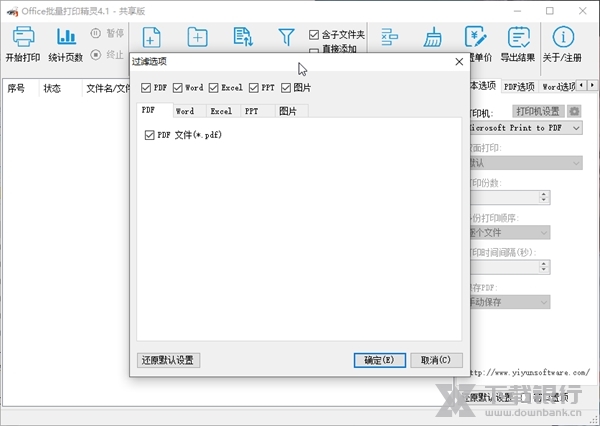The width and height of the screenshot is (600, 426).
Task: Open the PDF选项 tab in right panel
Action: click(519, 87)
